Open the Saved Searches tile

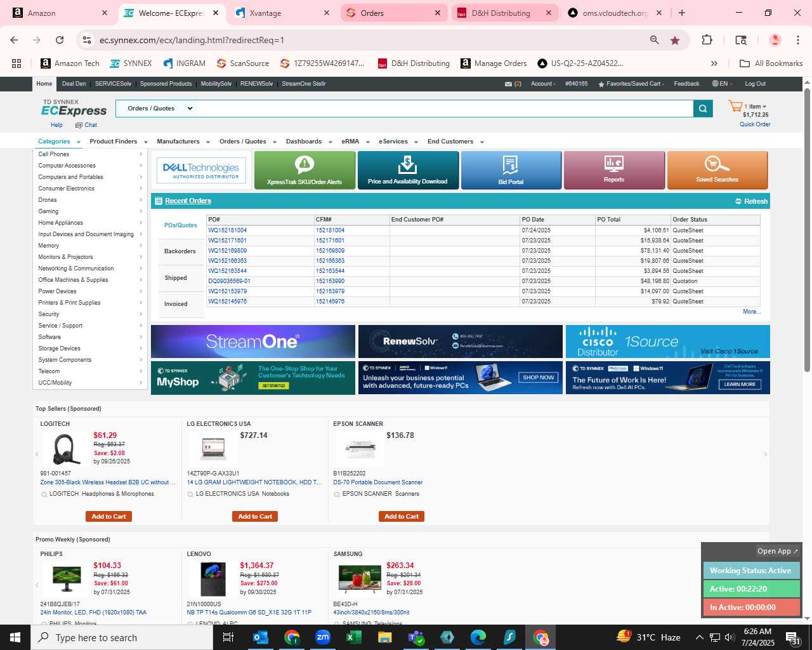717,170
